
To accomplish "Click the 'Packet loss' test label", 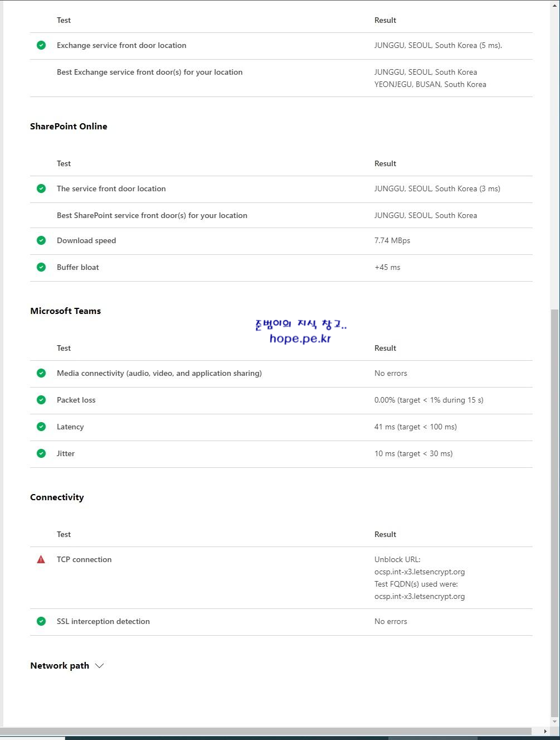I will [x=76, y=400].
